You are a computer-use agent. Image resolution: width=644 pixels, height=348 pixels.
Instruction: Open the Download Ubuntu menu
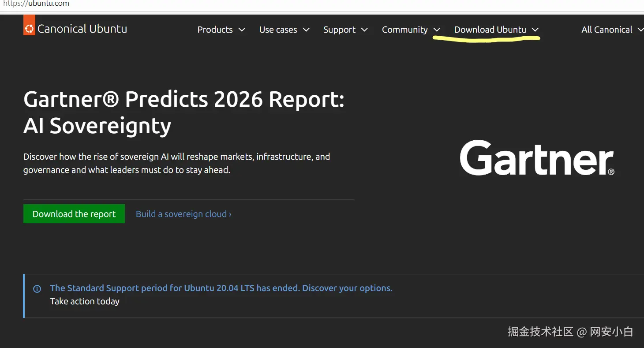(497, 30)
